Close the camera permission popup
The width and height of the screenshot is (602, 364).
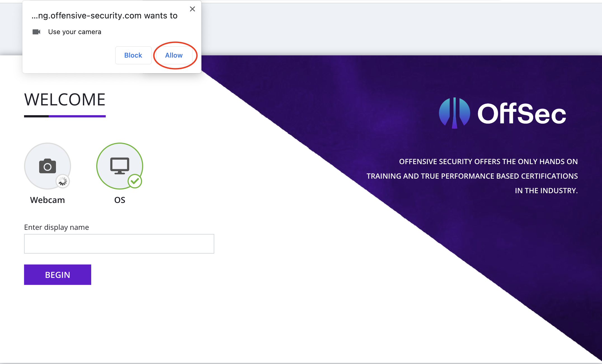pyautogui.click(x=192, y=9)
